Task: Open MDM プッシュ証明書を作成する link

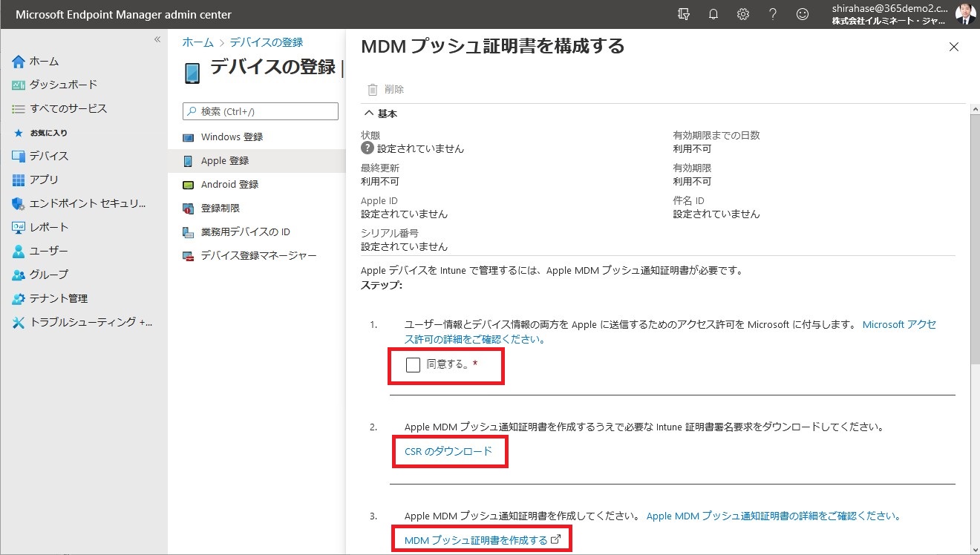Action: point(482,540)
